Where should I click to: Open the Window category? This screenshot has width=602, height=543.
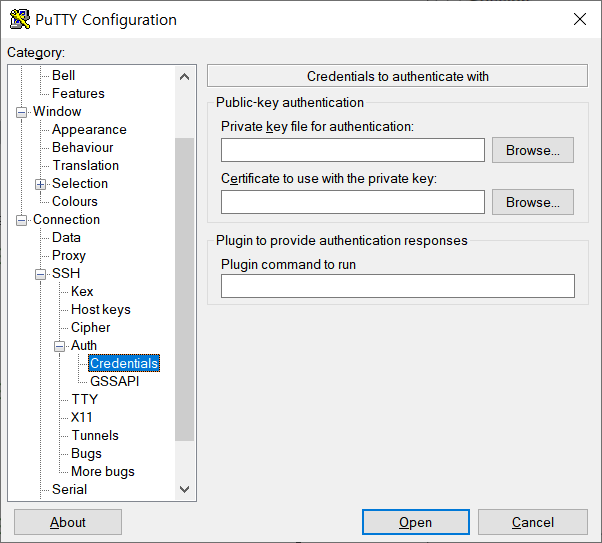57,111
